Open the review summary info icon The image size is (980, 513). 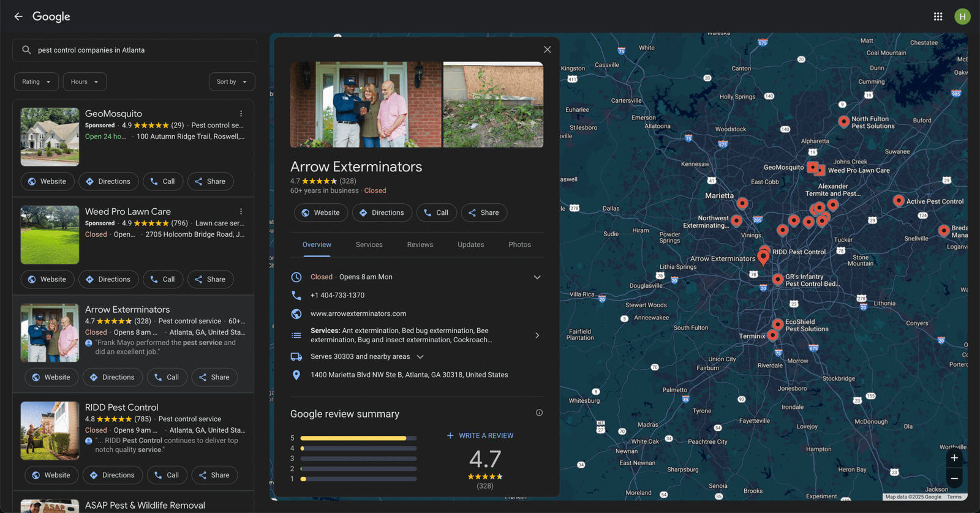pos(539,413)
